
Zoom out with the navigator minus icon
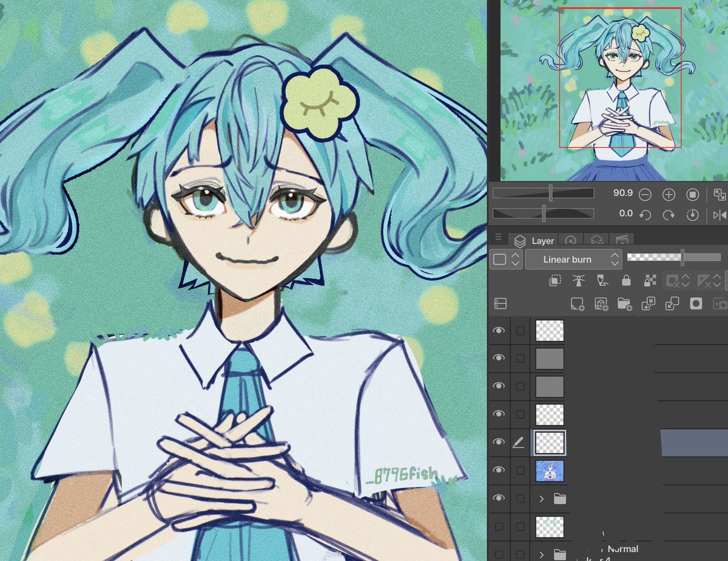point(645,195)
